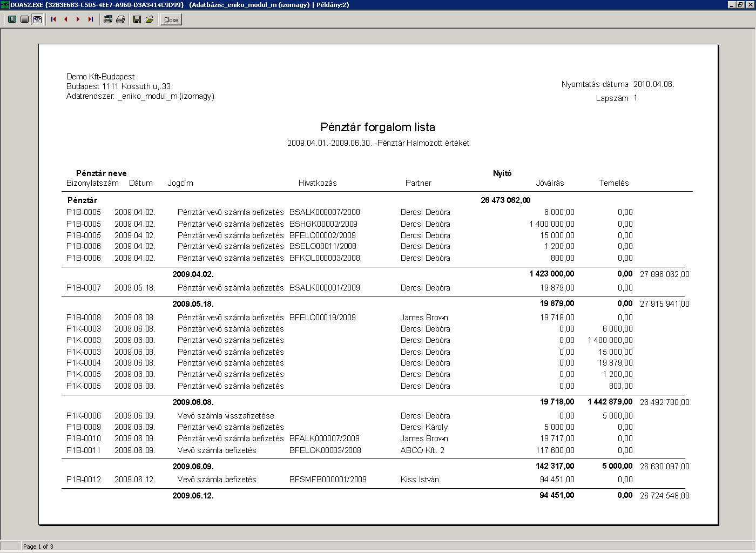The image size is (756, 553).
Task: Restore down the DOAS2.EXE window
Action: (x=740, y=4)
